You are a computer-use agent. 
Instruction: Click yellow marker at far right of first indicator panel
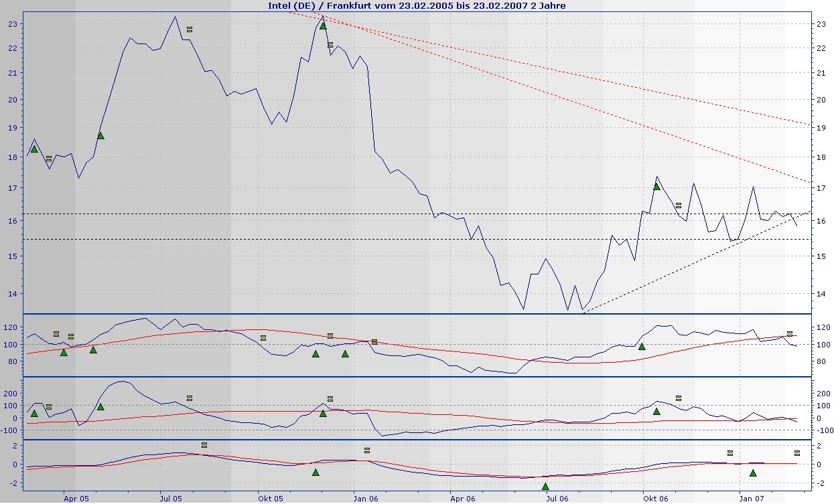point(790,333)
